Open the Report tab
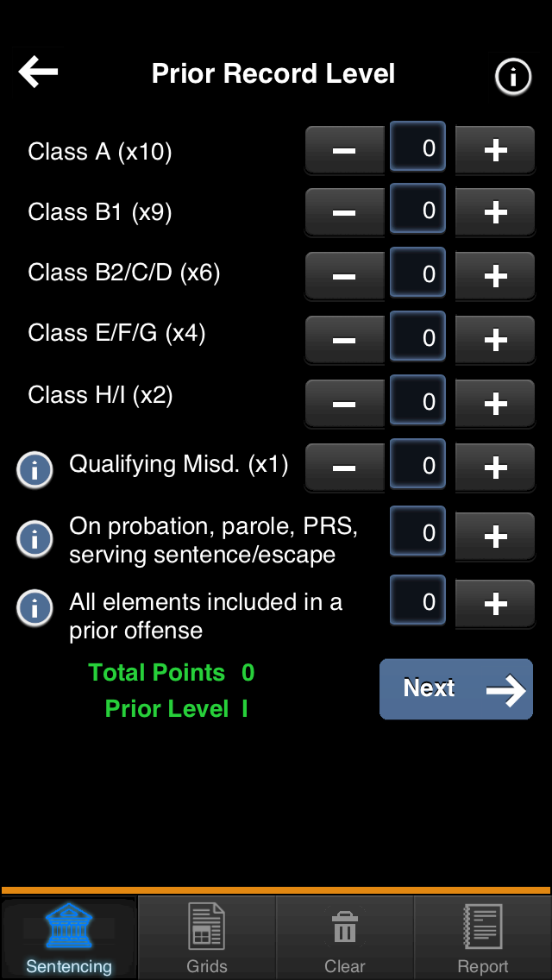This screenshot has height=980, width=552. click(x=483, y=938)
